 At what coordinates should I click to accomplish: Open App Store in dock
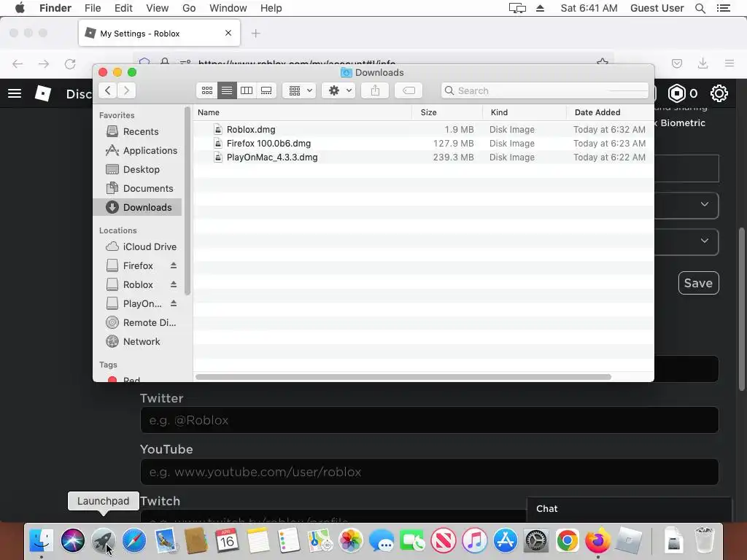pyautogui.click(x=506, y=541)
